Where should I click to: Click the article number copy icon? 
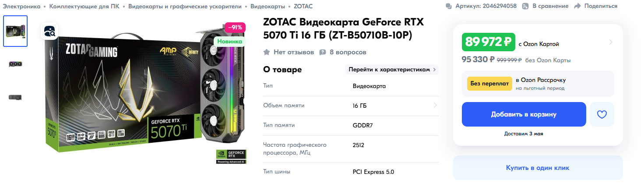click(x=449, y=6)
